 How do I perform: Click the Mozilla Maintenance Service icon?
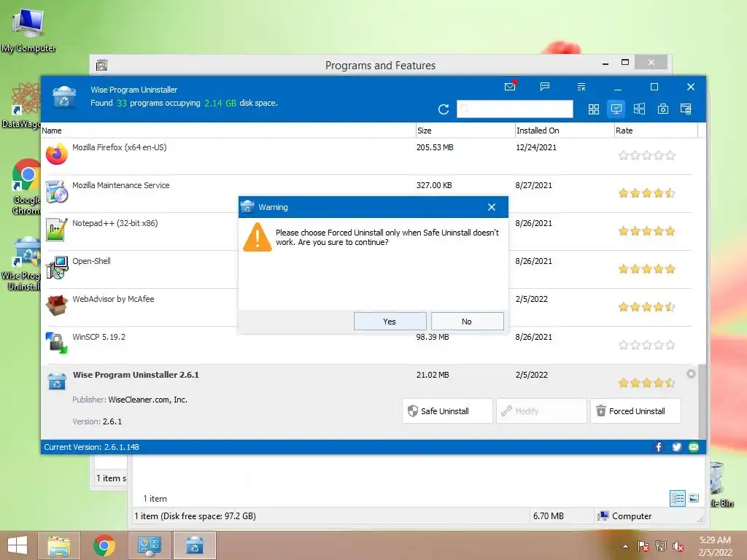pos(57,192)
